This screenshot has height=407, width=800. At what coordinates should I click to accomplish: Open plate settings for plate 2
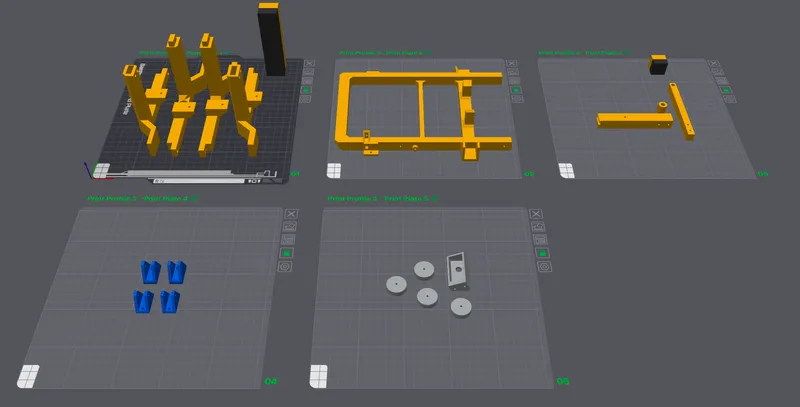tap(517, 99)
